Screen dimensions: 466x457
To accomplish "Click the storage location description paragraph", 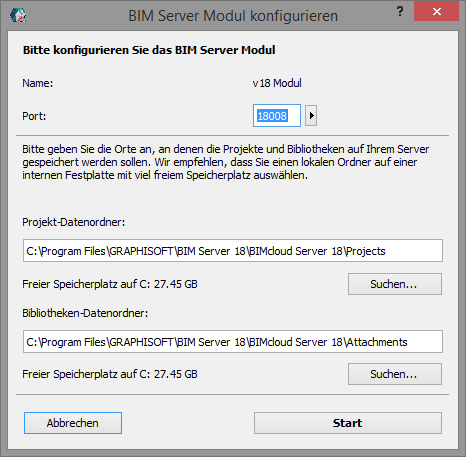I will coord(226,162).
